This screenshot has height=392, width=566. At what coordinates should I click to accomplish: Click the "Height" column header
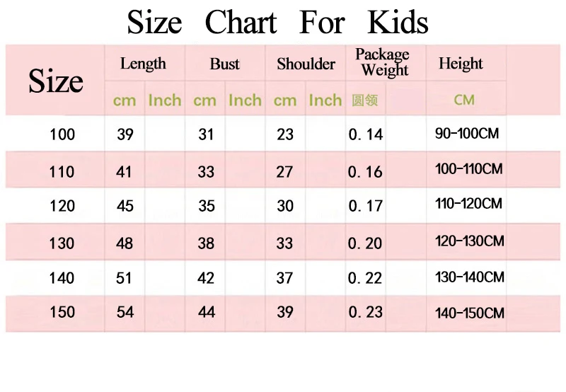(461, 64)
